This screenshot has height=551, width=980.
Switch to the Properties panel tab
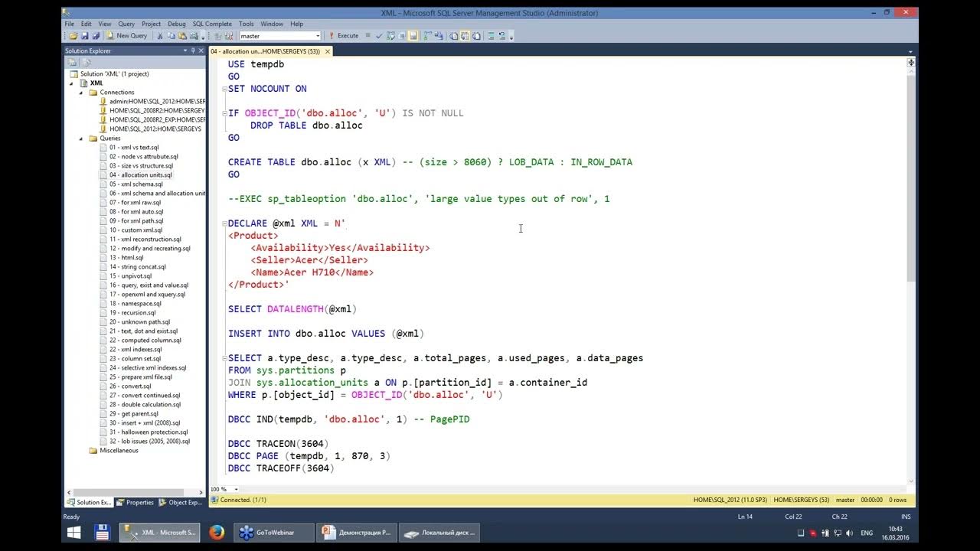click(x=136, y=503)
